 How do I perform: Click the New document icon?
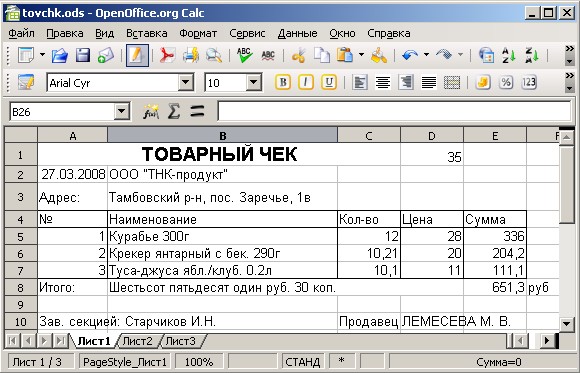(x=26, y=56)
